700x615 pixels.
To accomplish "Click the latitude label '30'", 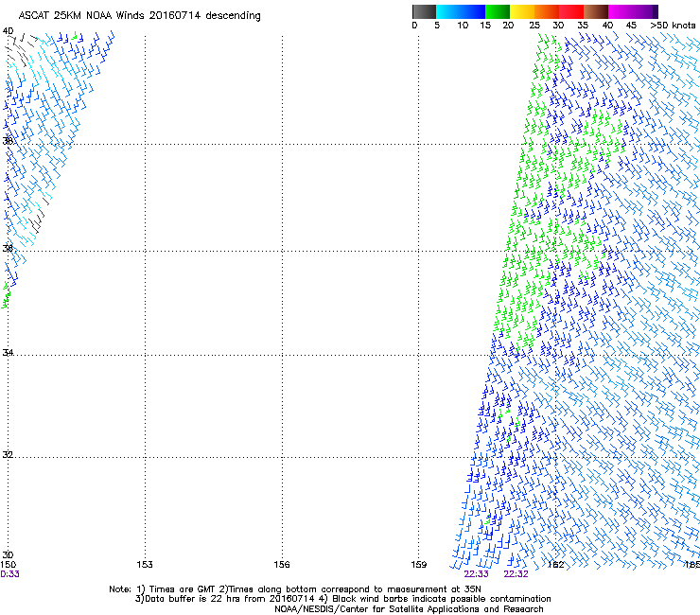I will (8, 554).
